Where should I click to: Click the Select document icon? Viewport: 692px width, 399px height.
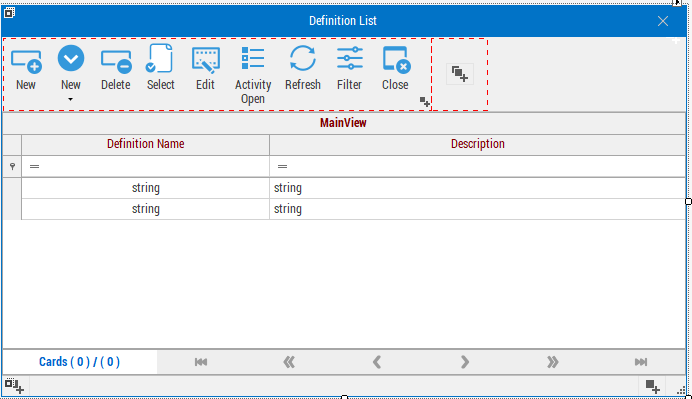pos(159,58)
